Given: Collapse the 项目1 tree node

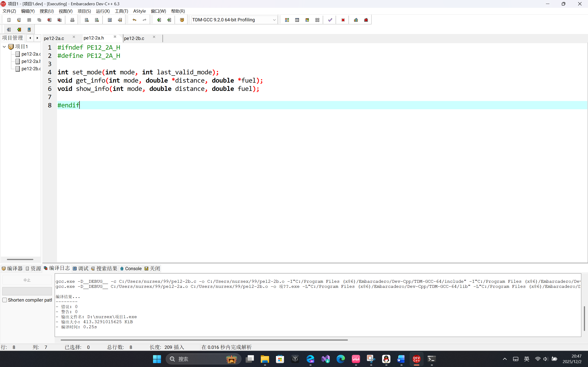Looking at the screenshot, I should pyautogui.click(x=4, y=47).
